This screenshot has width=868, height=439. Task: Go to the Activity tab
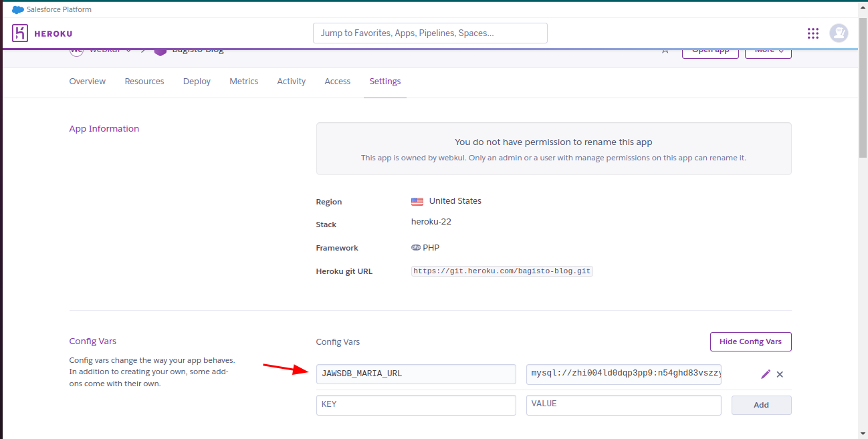coord(292,82)
